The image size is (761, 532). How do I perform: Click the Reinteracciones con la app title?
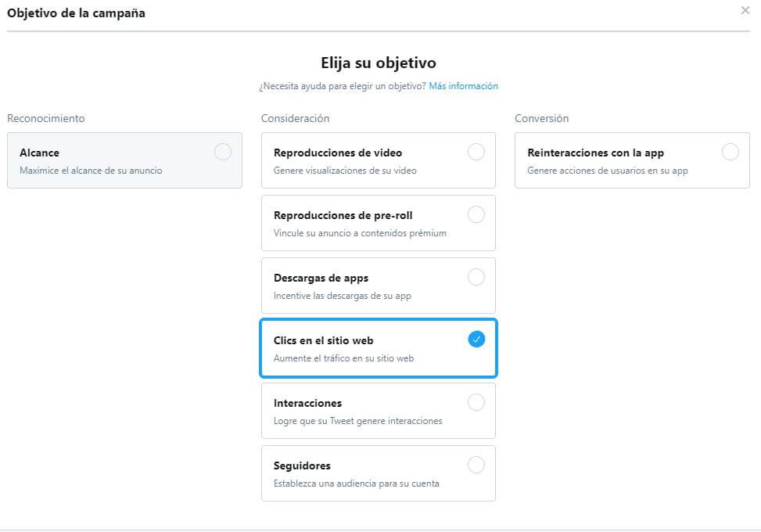[x=595, y=153]
